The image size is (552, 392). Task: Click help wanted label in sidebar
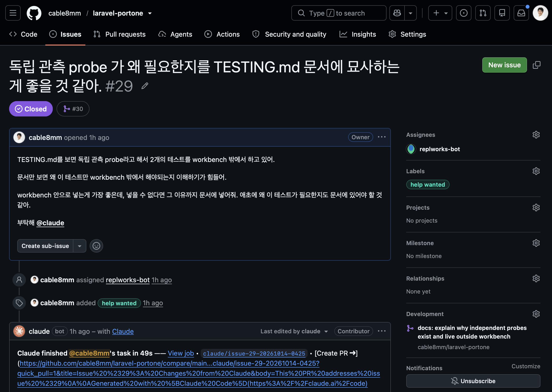tap(428, 185)
